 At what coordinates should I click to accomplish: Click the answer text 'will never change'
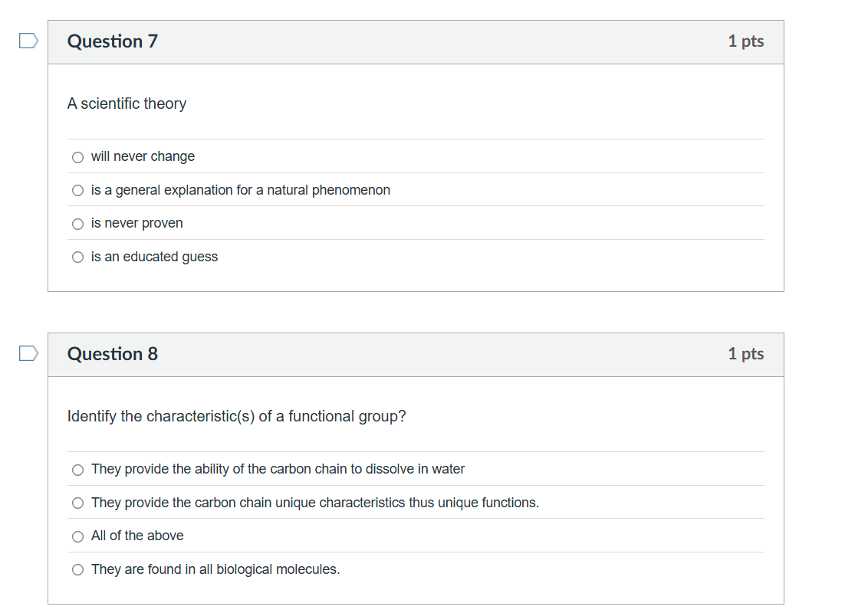pos(143,156)
